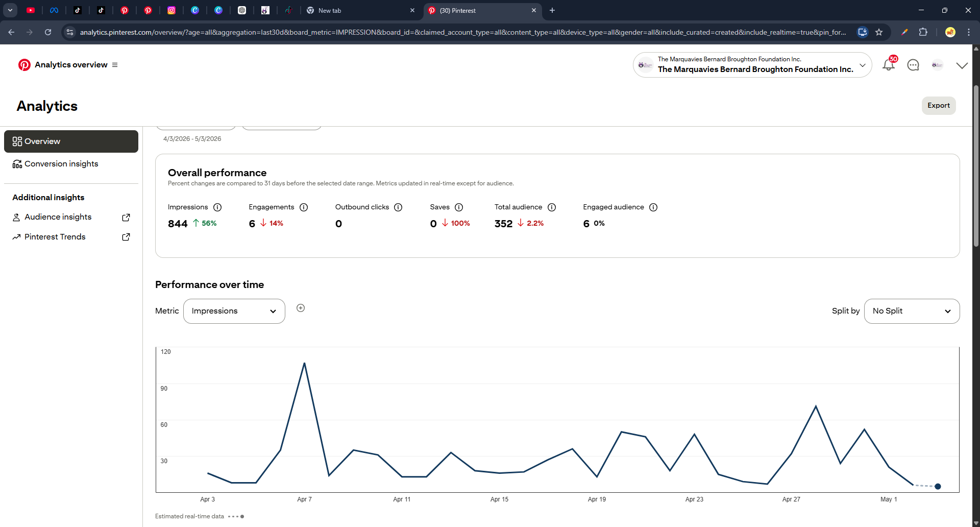Image resolution: width=980 pixels, height=527 pixels.
Task: Bookmark this page with star icon
Action: tap(879, 32)
